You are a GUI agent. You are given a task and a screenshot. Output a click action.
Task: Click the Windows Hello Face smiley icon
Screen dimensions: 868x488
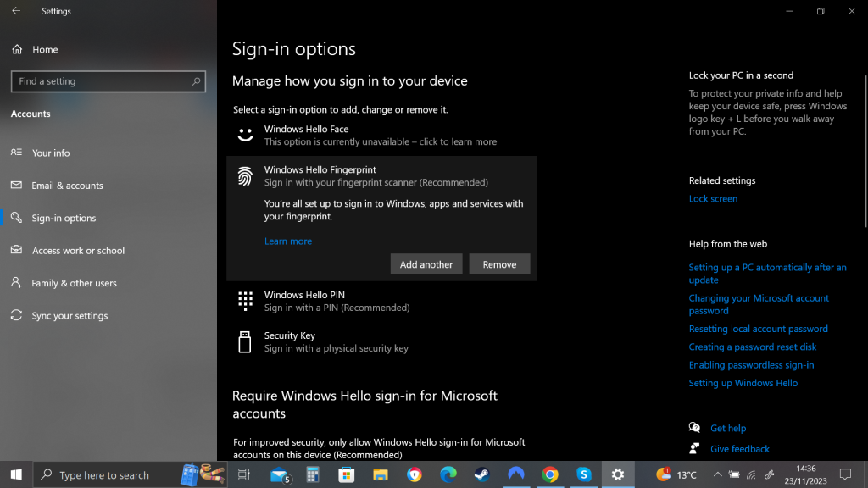pyautogui.click(x=245, y=136)
